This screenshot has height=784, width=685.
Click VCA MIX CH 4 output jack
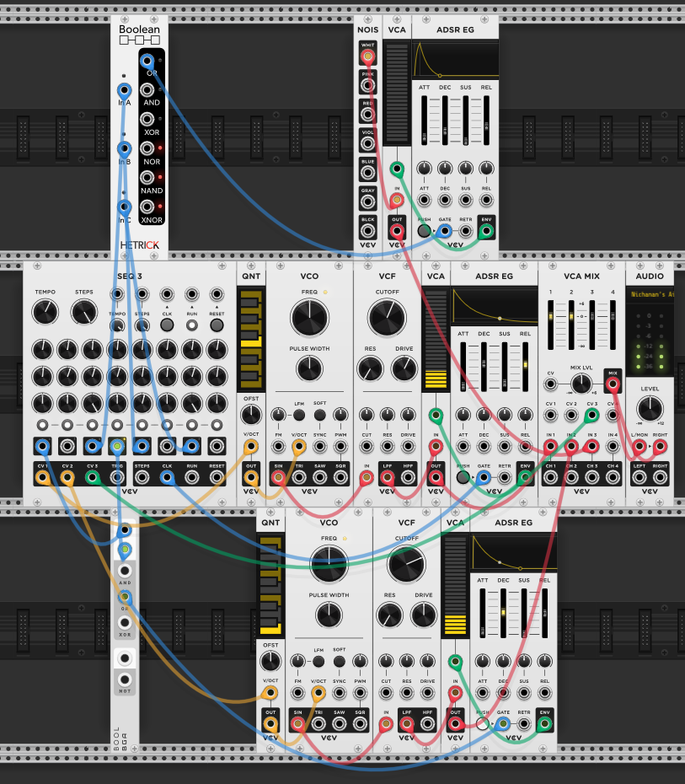click(x=613, y=477)
